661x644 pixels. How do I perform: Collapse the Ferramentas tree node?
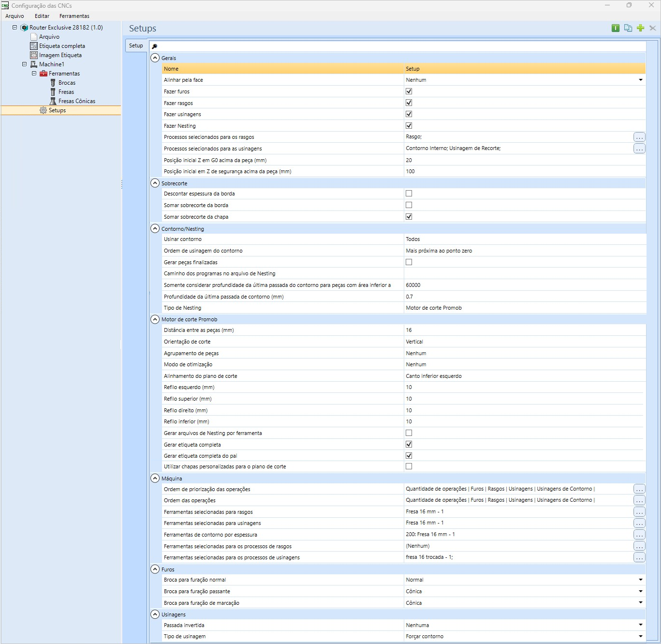[x=34, y=74]
